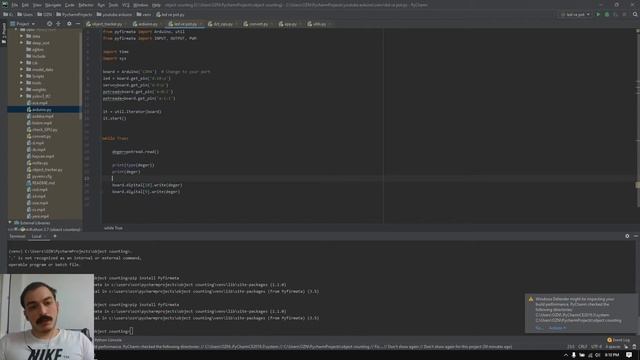Screen dimensions: 640x360
Task: Open the Event Log
Action: [618, 340]
